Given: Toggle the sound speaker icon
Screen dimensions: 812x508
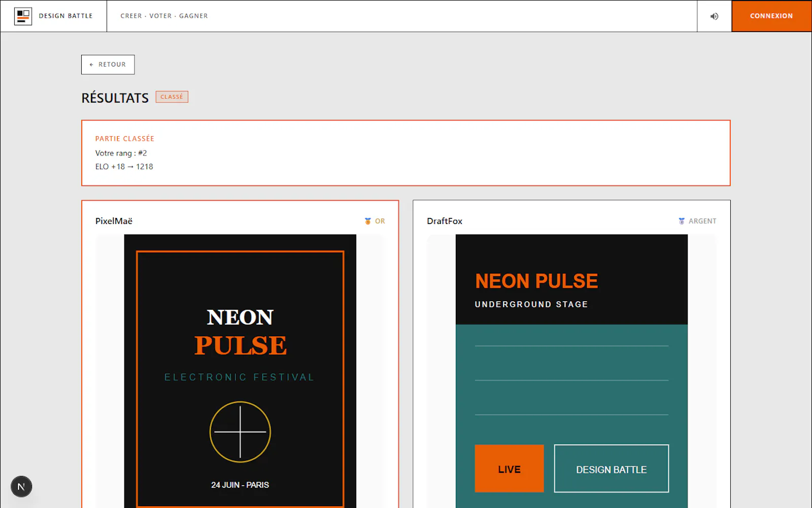Looking at the screenshot, I should pyautogui.click(x=714, y=16).
